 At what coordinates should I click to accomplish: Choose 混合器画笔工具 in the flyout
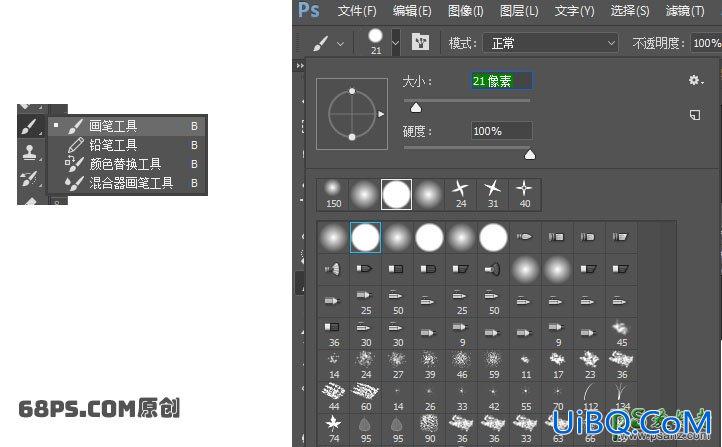click(127, 183)
